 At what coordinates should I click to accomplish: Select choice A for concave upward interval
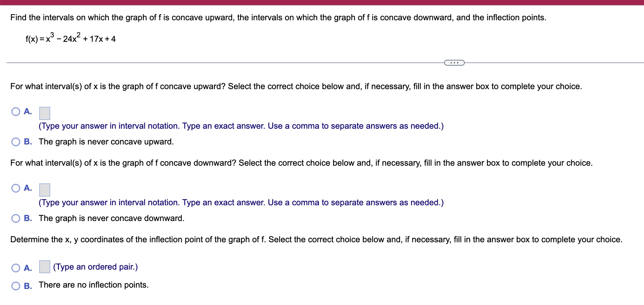tap(15, 111)
